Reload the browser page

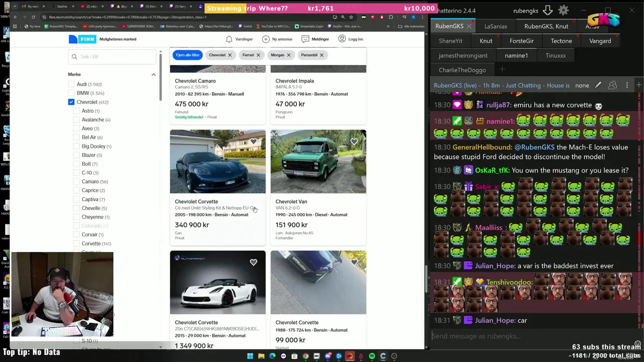(33, 17)
